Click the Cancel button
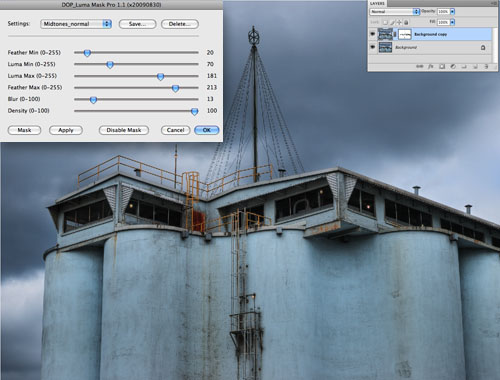 click(175, 130)
